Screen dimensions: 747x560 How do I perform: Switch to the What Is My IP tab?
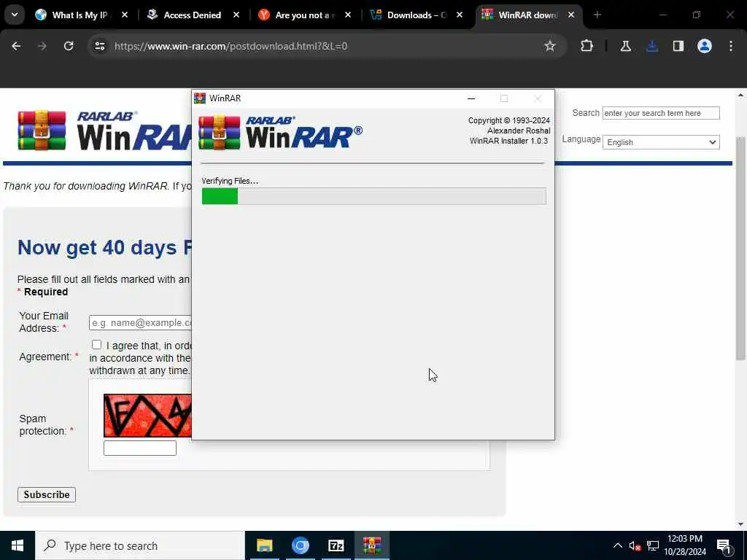pos(79,15)
